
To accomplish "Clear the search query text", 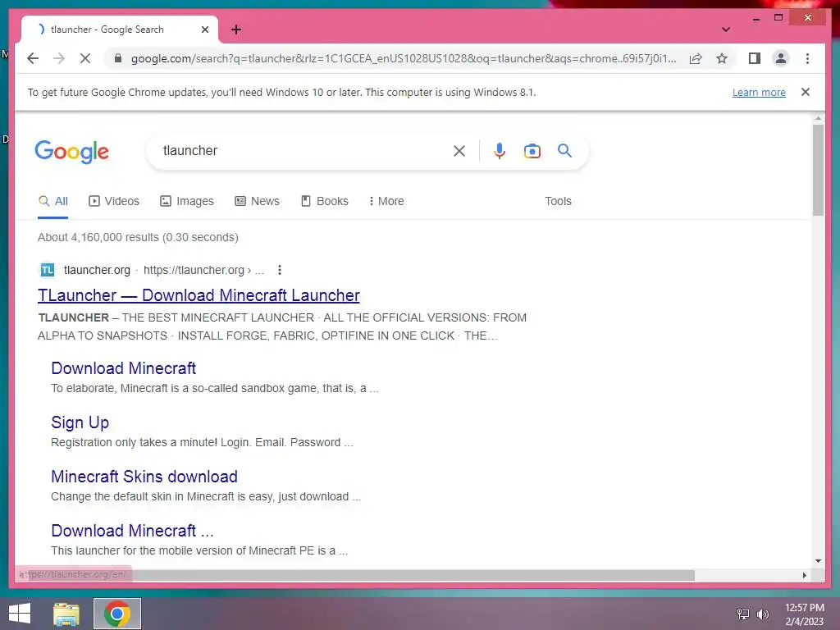I will 459,151.
